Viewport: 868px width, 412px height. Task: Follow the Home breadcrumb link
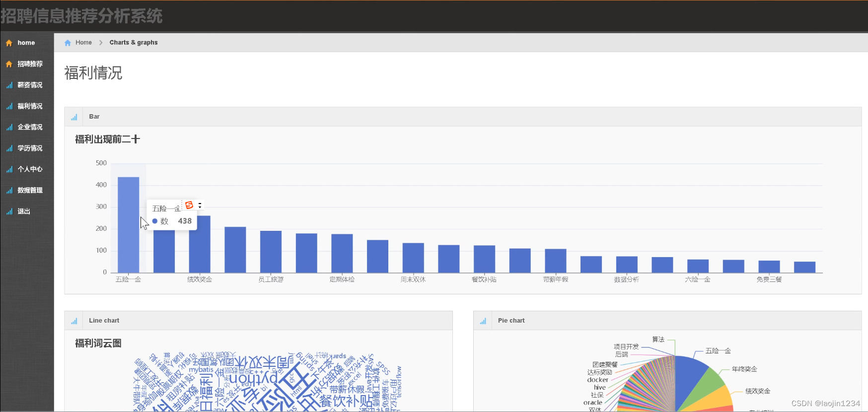point(83,43)
